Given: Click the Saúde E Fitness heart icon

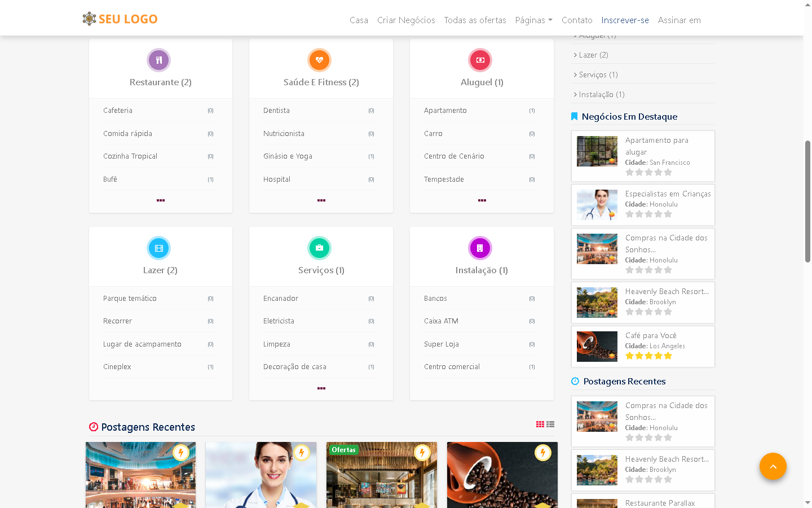Looking at the screenshot, I should (x=319, y=60).
